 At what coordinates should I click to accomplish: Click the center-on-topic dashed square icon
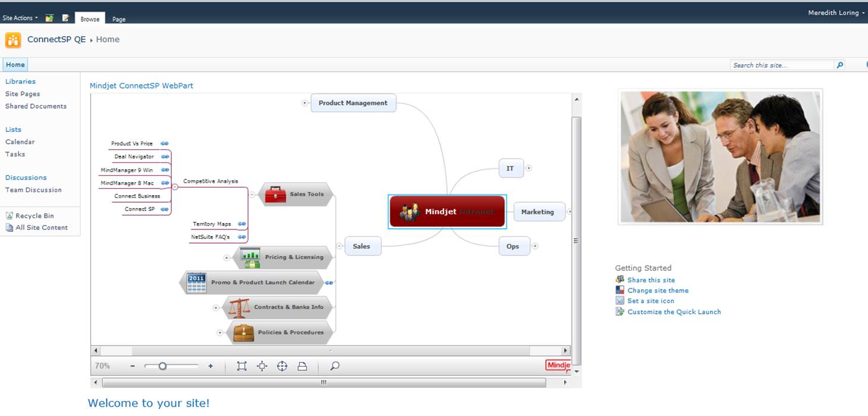(262, 366)
